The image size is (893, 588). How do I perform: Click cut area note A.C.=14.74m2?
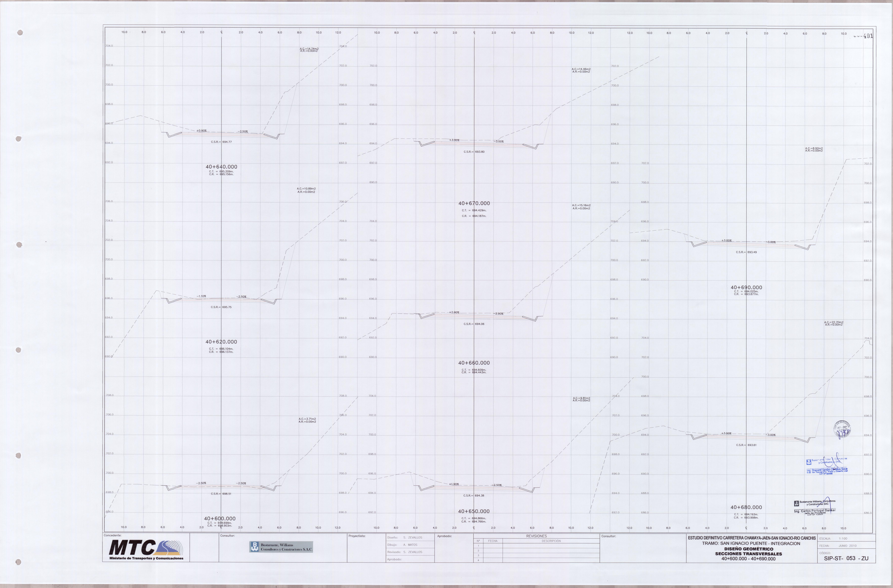pos(309,49)
